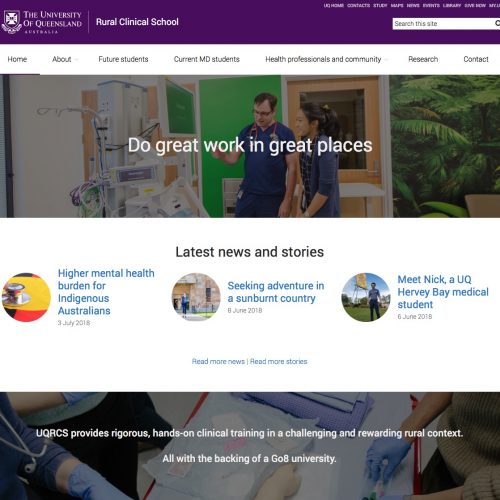
Task: Open Current MD students page
Action: point(207,59)
